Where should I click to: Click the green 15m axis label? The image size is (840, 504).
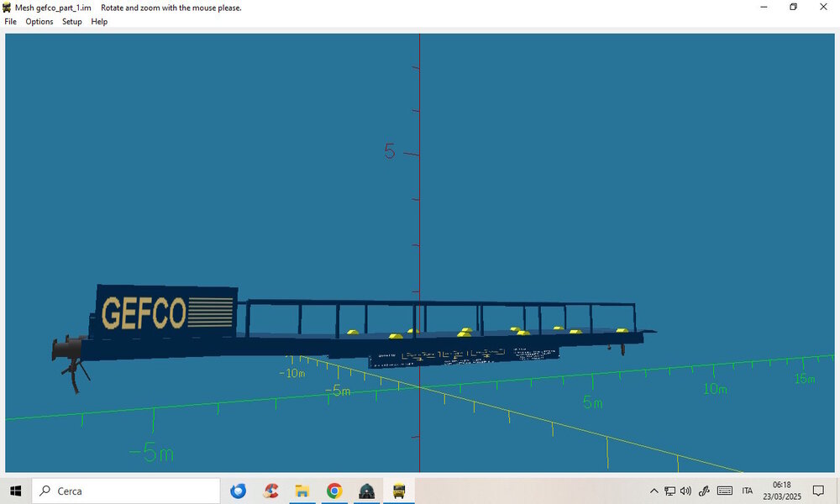tap(805, 379)
